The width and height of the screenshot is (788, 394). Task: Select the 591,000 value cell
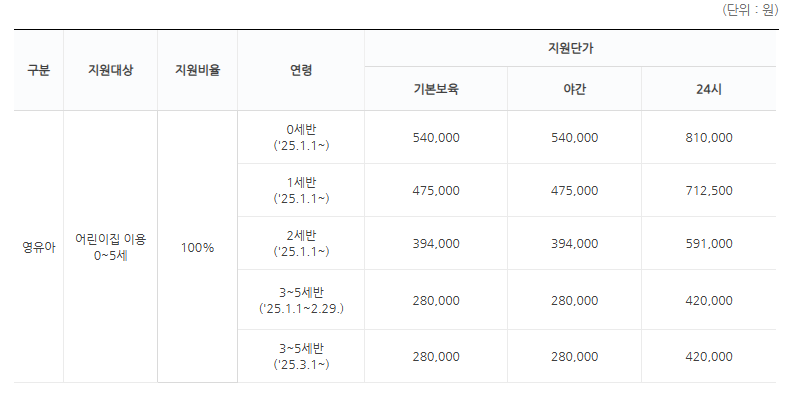click(x=709, y=243)
